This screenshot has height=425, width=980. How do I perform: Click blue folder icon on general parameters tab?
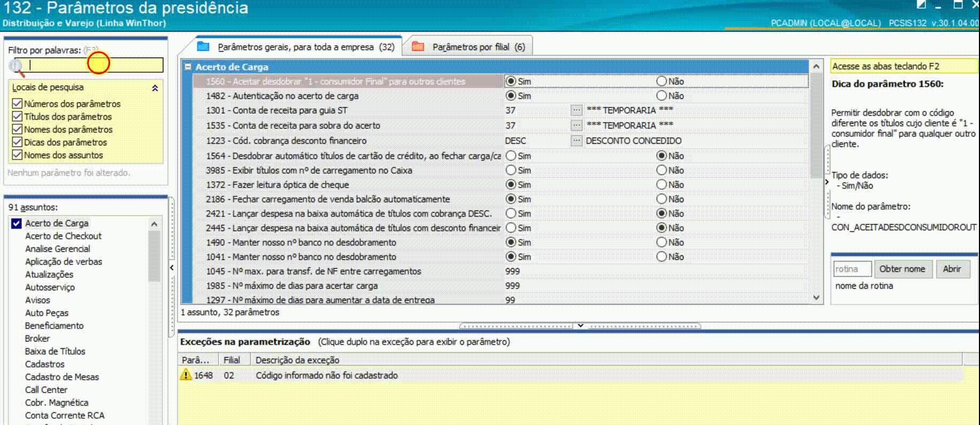click(203, 46)
